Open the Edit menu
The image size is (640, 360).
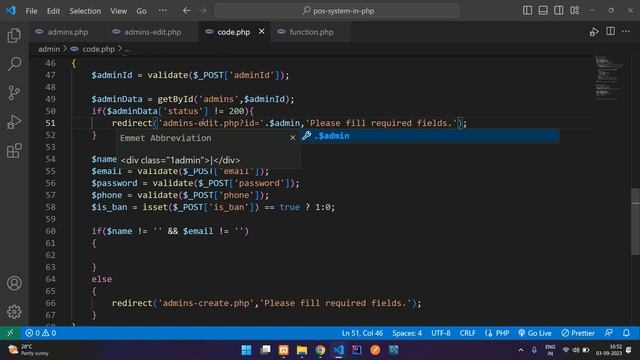tap(53, 11)
